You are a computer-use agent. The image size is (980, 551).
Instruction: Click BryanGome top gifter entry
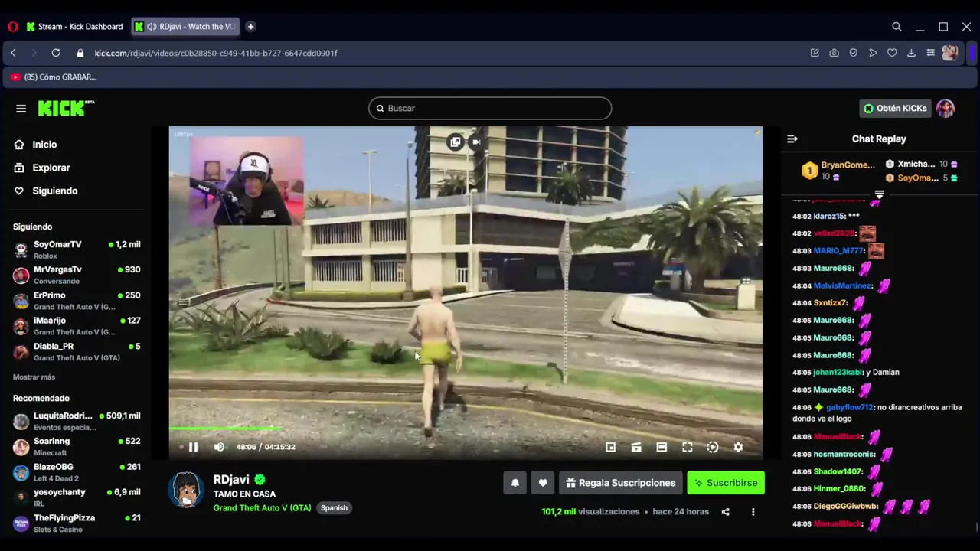coord(838,171)
